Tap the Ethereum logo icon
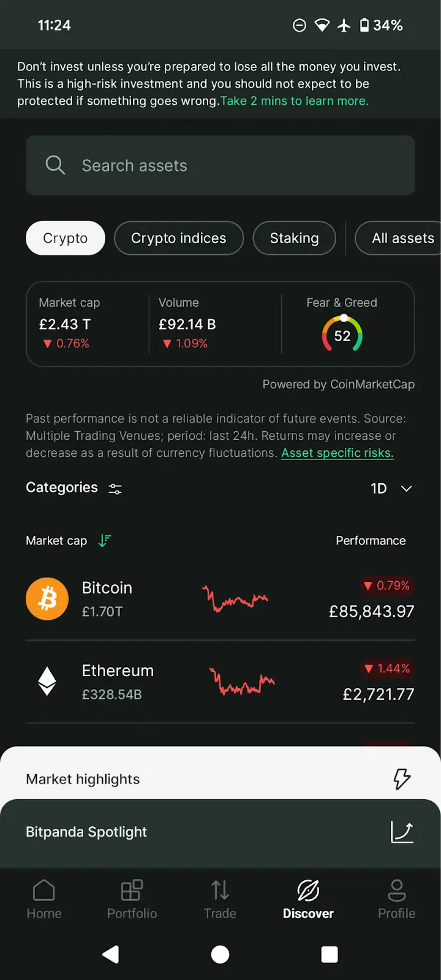The width and height of the screenshot is (441, 980). tap(47, 681)
